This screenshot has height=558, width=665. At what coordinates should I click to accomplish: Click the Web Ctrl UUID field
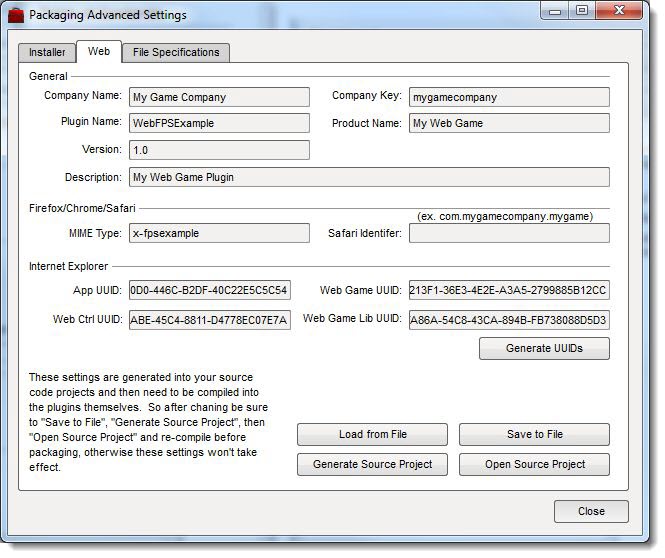click(x=210, y=320)
